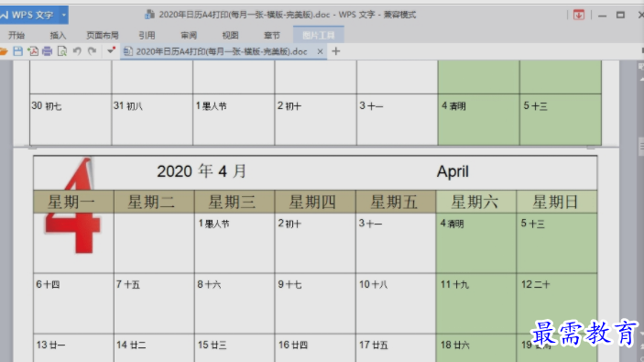Click the 星期一 header cell
This screenshot has width=644, height=362.
pyautogui.click(x=73, y=202)
